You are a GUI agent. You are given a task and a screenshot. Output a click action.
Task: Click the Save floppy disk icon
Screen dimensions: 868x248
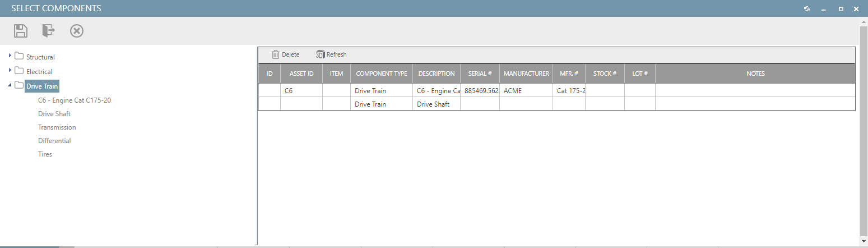21,31
